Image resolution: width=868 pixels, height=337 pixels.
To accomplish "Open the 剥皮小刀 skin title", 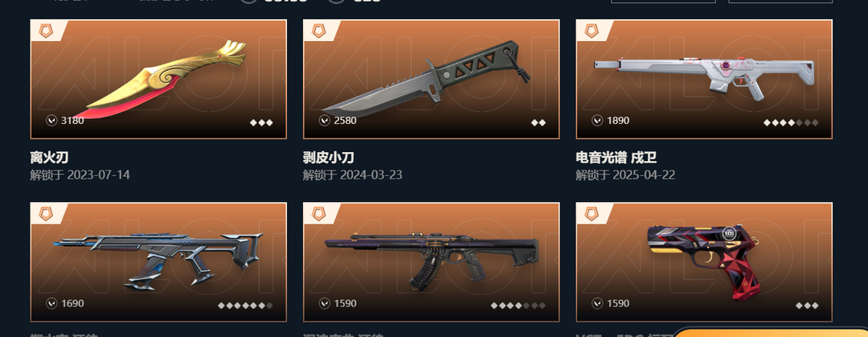I will (329, 158).
